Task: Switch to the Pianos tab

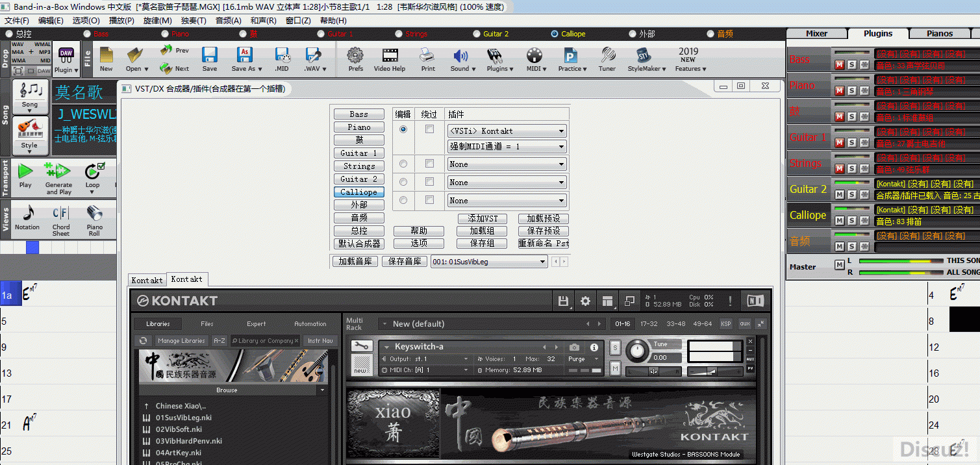Action: pos(940,34)
